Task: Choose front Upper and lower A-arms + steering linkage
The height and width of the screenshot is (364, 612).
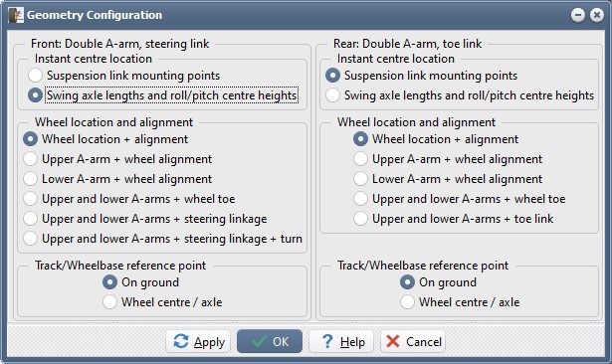Action: pos(145,219)
